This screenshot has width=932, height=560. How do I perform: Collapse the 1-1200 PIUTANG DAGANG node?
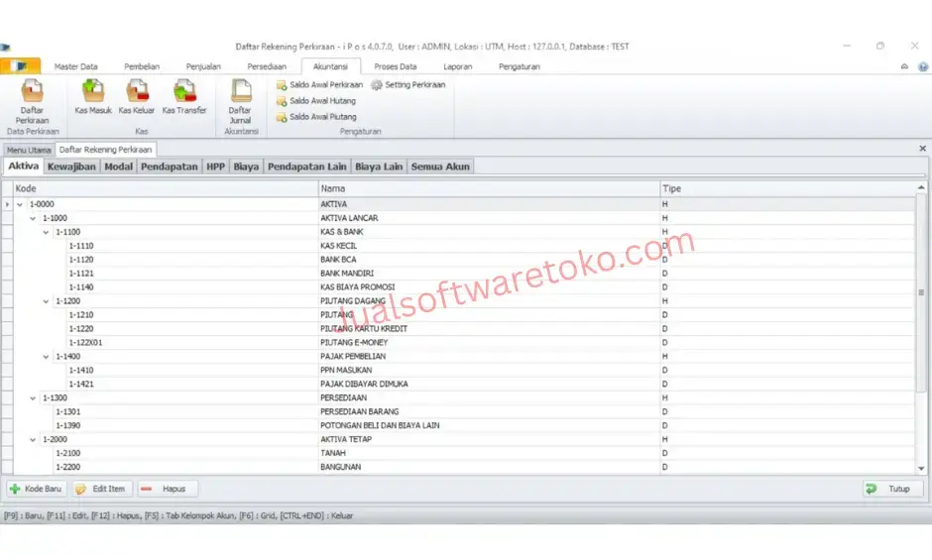pos(46,301)
